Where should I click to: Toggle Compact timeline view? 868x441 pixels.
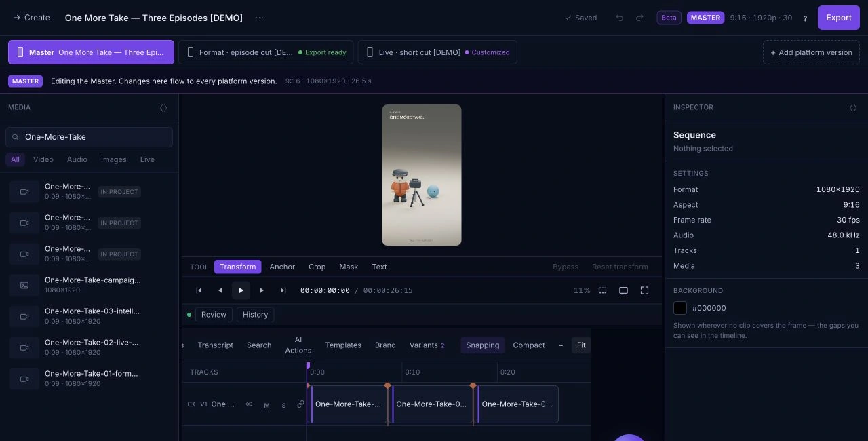(x=529, y=345)
